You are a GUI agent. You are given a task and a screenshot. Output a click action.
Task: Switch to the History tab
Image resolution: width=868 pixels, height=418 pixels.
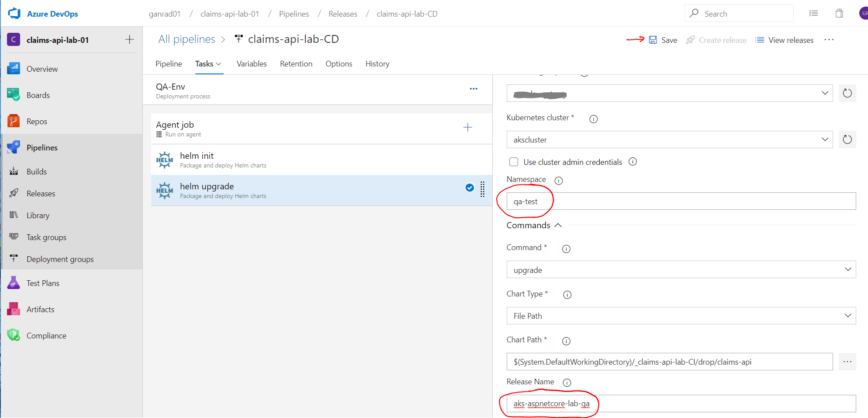(x=377, y=64)
